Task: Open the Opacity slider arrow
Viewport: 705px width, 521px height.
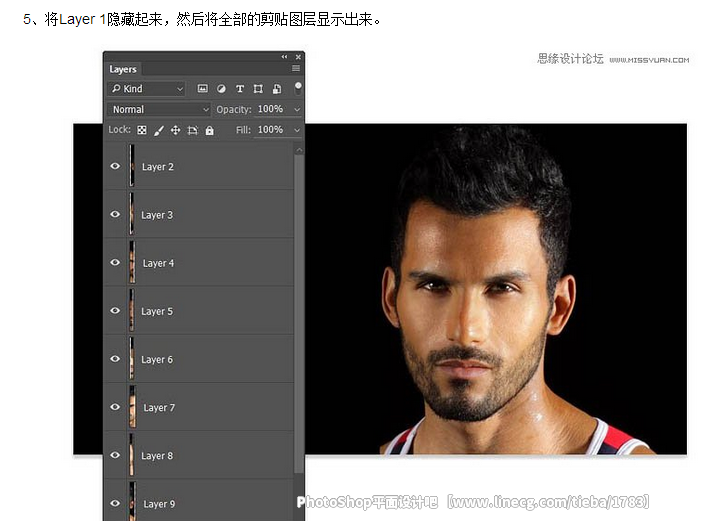Action: pyautogui.click(x=297, y=109)
